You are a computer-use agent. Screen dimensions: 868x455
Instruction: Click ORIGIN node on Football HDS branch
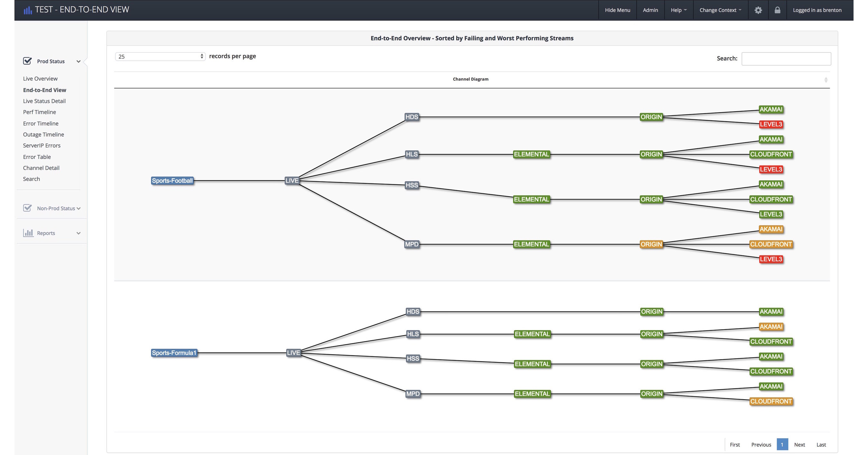[651, 117]
